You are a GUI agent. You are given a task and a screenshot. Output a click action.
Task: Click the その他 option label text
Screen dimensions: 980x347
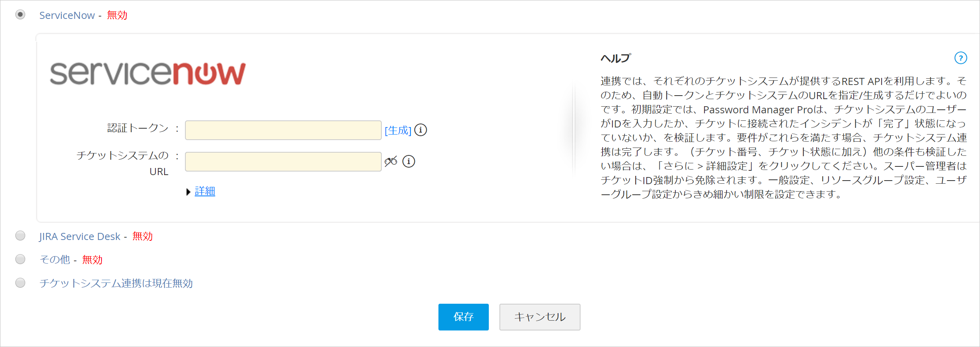click(55, 260)
